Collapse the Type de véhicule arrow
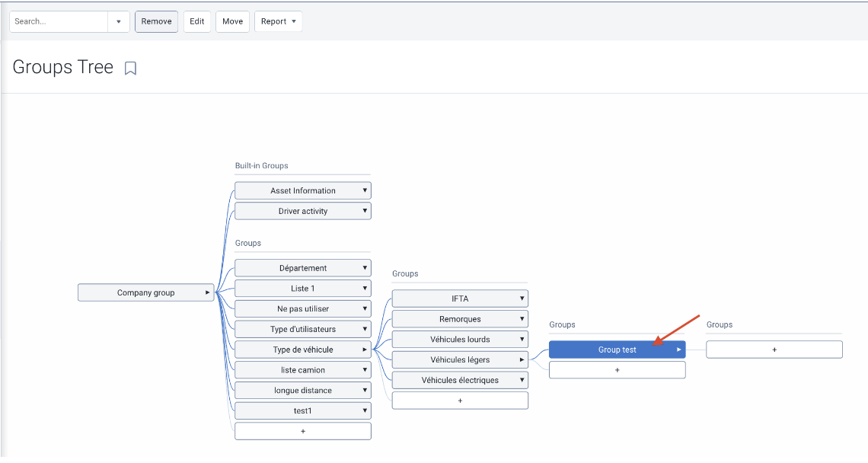Viewport: 868px width, 463px height. (365, 350)
